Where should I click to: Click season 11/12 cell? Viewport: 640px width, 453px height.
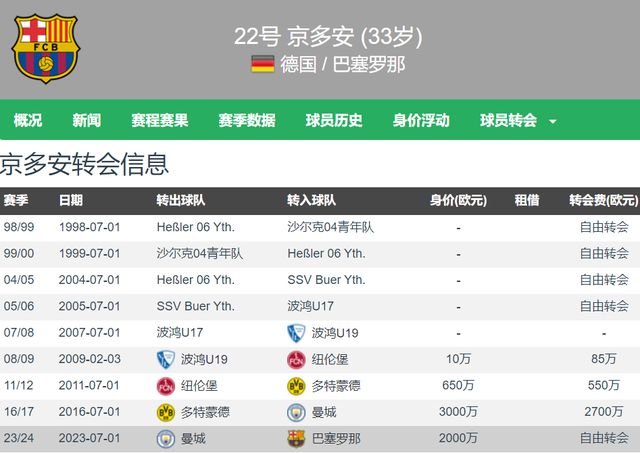pos(19,385)
